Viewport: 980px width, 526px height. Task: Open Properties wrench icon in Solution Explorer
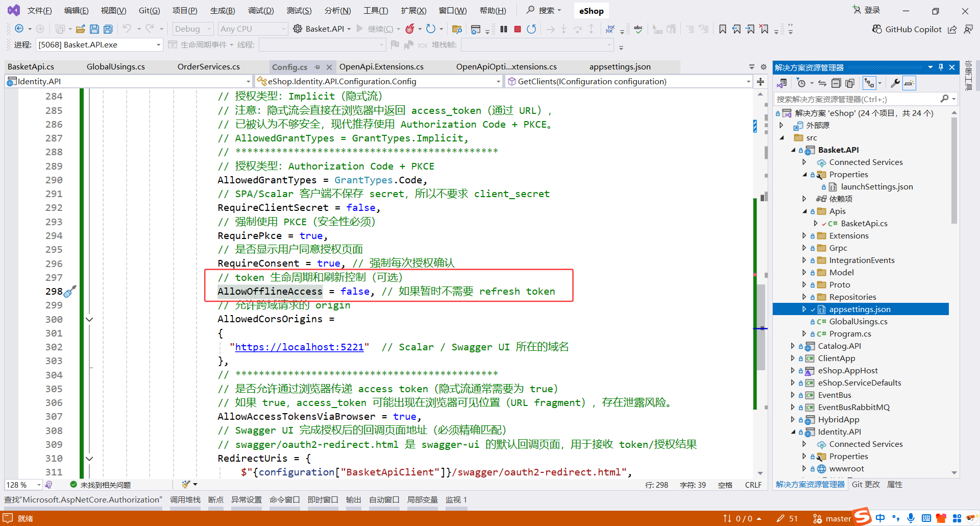[895, 83]
